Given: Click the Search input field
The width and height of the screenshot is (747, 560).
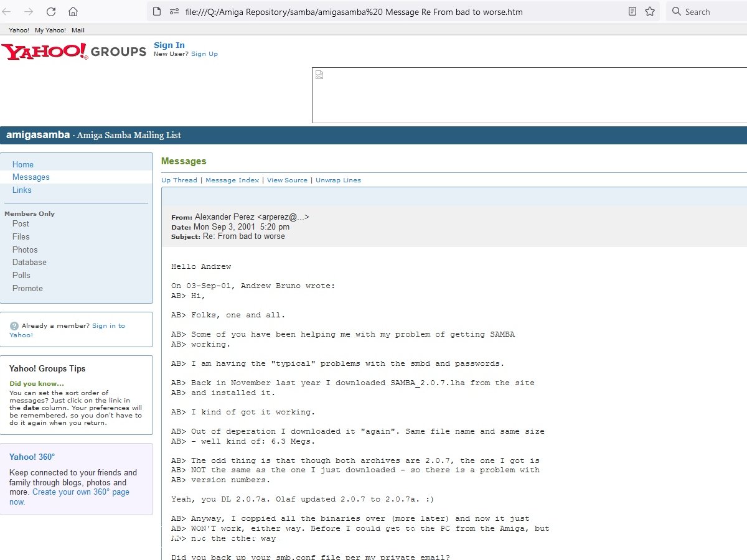Looking at the screenshot, I should click(x=710, y=11).
